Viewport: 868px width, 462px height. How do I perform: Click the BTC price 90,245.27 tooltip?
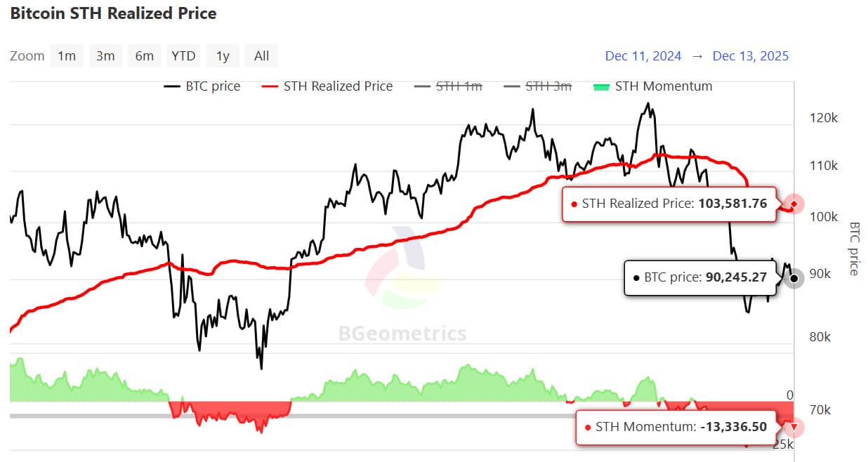point(699,278)
